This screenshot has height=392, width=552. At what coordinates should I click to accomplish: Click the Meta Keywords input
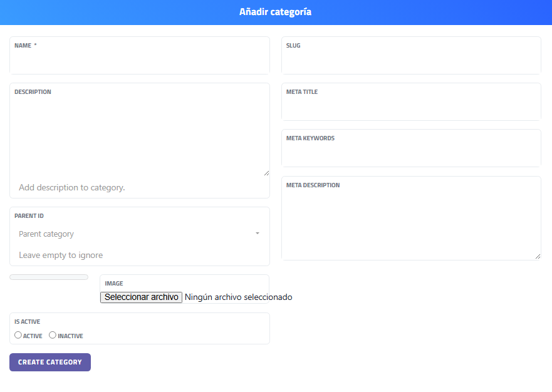(x=411, y=154)
